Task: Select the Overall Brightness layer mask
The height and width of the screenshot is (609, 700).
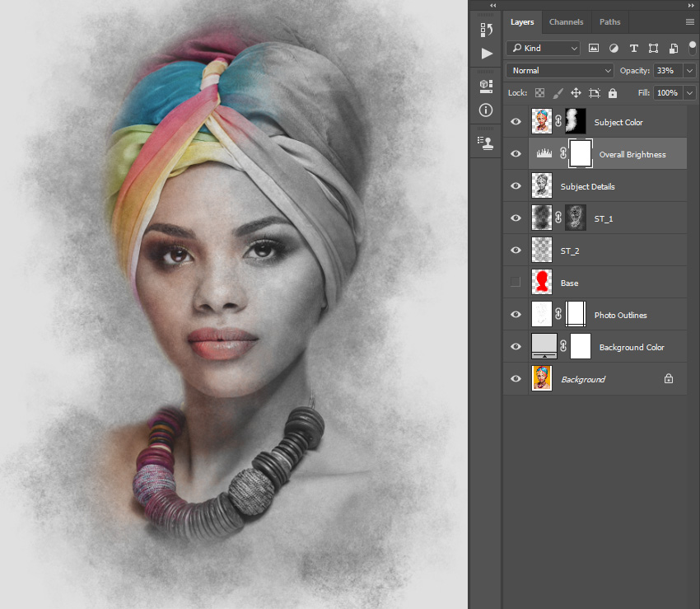Action: coord(581,153)
